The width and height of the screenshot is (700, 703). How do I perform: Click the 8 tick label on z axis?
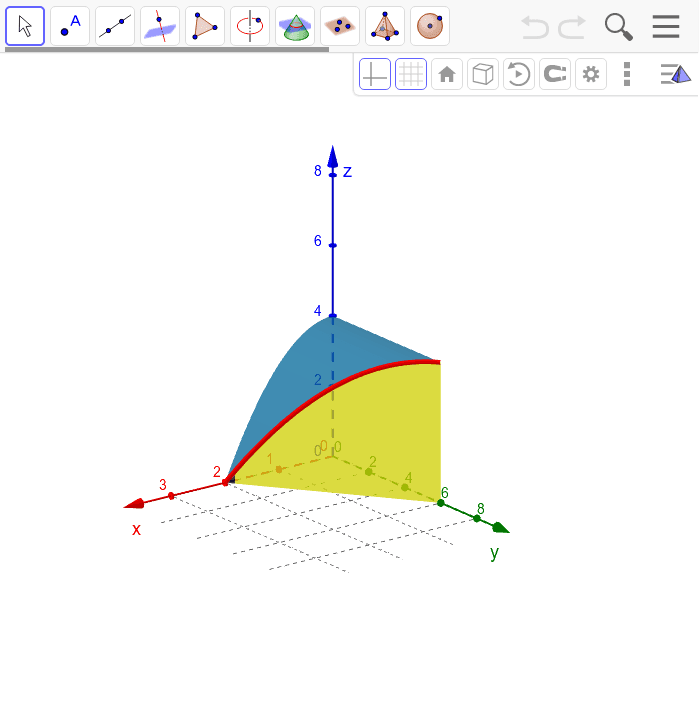pos(317,171)
